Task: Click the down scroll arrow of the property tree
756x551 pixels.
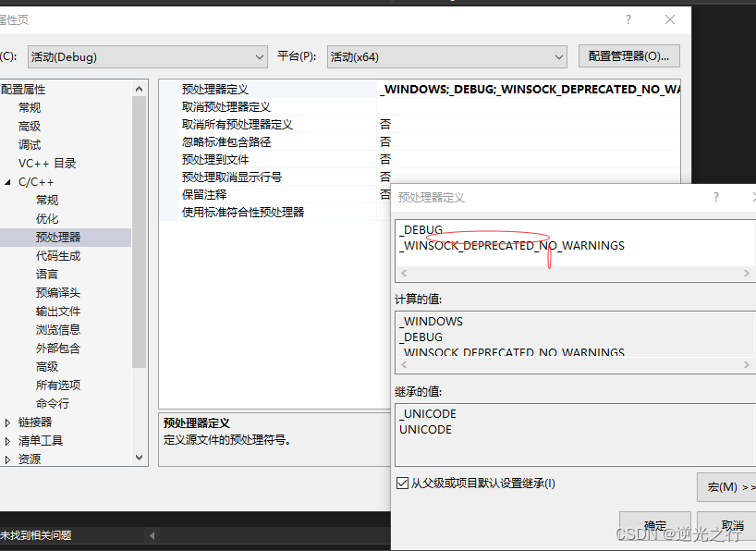Action: pos(140,457)
